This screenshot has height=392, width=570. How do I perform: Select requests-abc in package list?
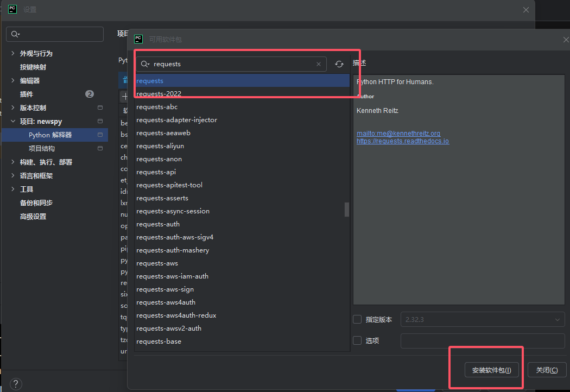tap(242, 107)
